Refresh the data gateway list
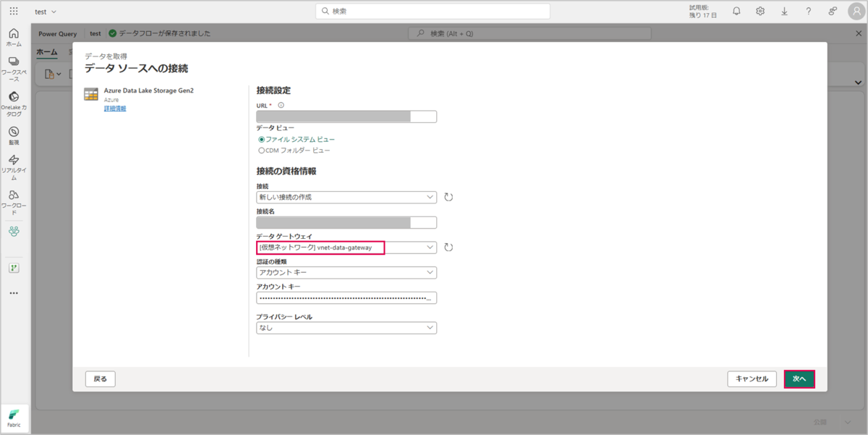The width and height of the screenshot is (868, 435). (x=448, y=248)
